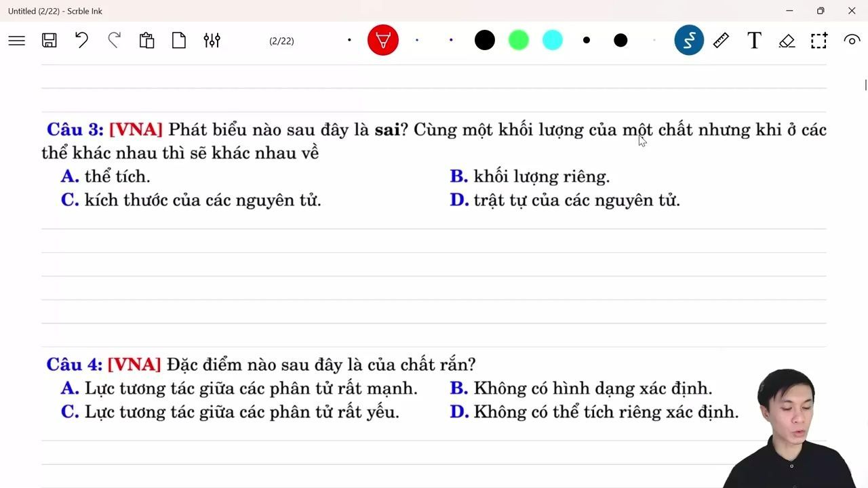
Task: Open the settings sliders icon
Action: tap(212, 41)
